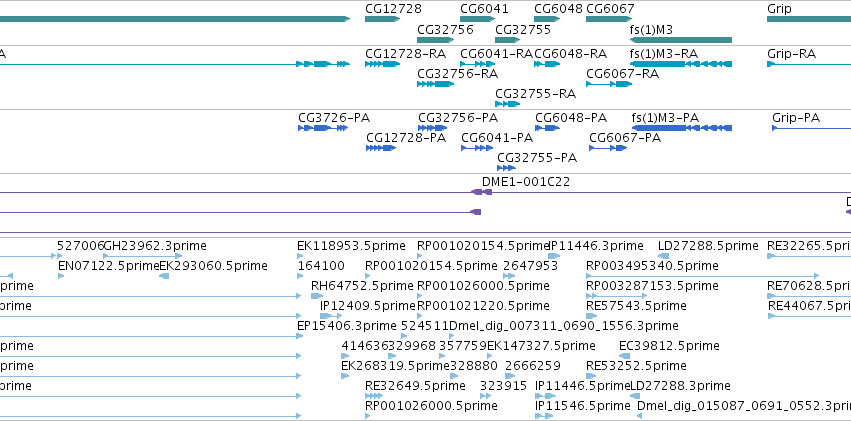Select the CG6041-RA transcript label
851x421 pixels.
(497, 54)
